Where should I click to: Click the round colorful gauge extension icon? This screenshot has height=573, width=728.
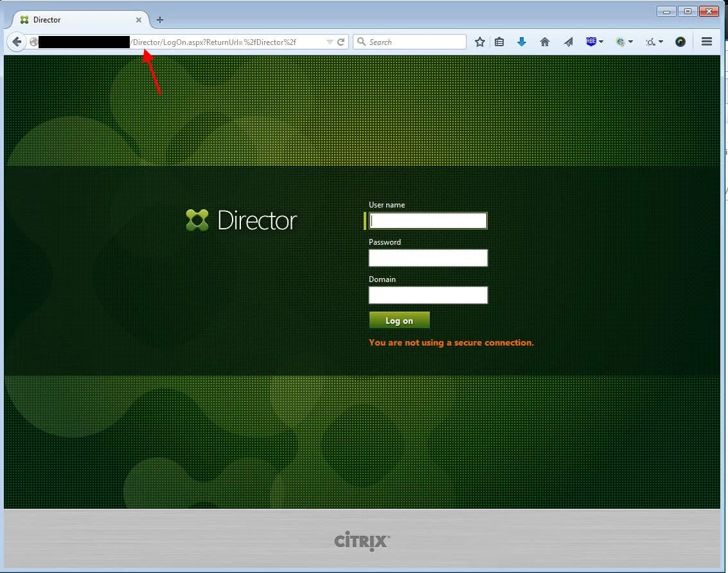680,42
